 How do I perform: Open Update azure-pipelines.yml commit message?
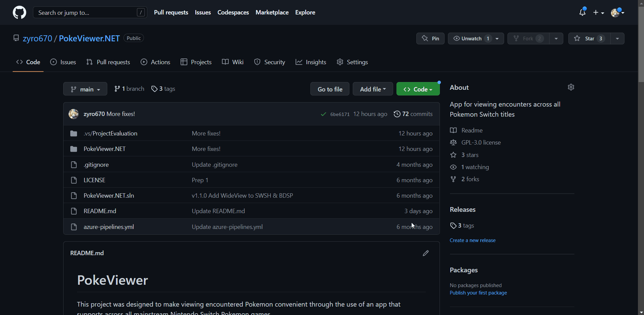click(227, 227)
